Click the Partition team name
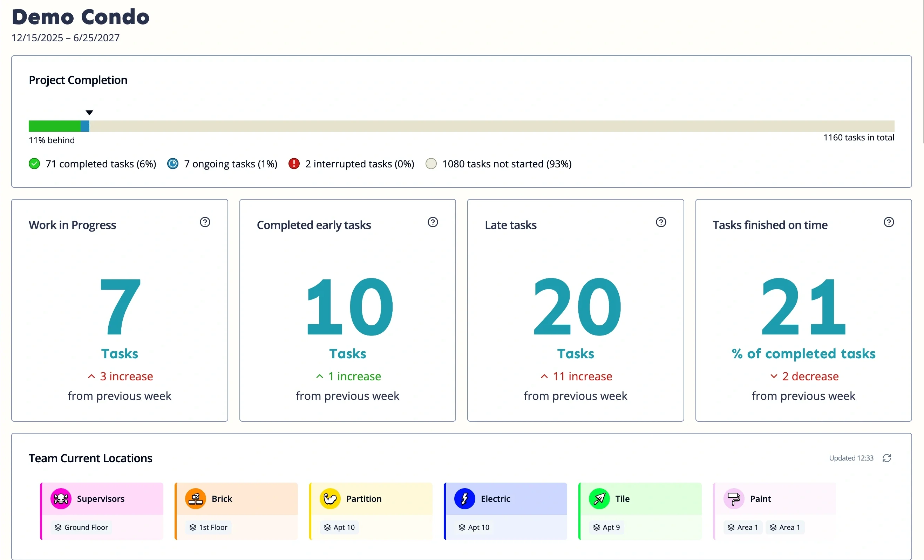The image size is (924, 560). 364,499
